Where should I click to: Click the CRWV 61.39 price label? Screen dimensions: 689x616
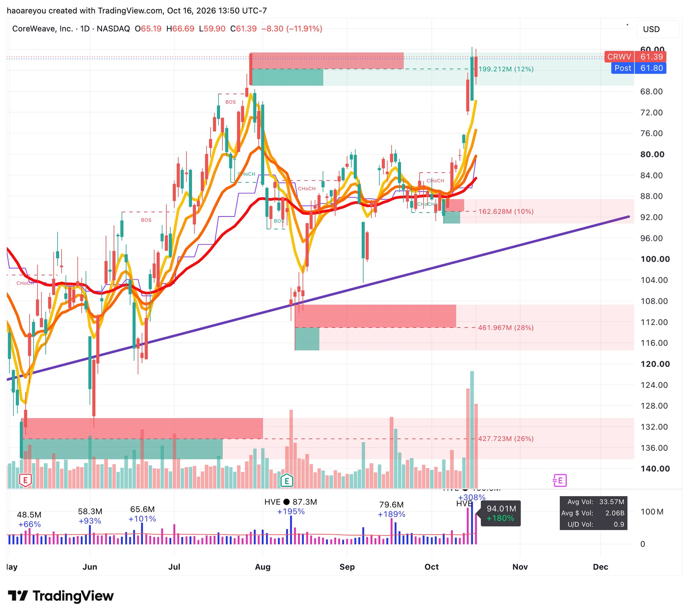pos(634,57)
